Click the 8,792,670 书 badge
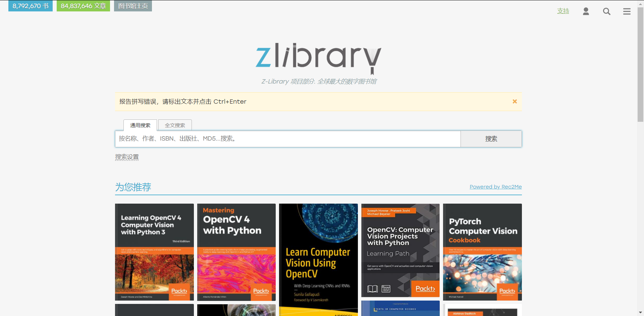This screenshot has height=316, width=644. [31, 6]
